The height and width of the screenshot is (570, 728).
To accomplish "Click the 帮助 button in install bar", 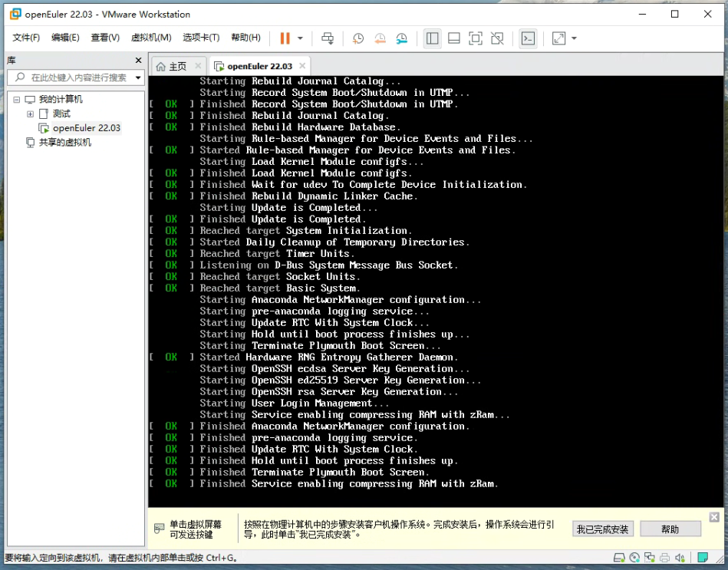I will click(670, 529).
